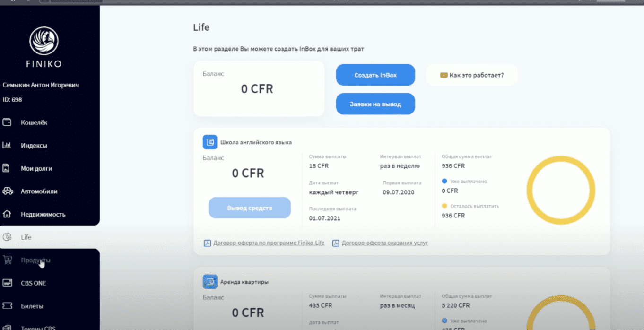Click the cart icon beside Продукты
Screen dimensions: 644x330
7,260
